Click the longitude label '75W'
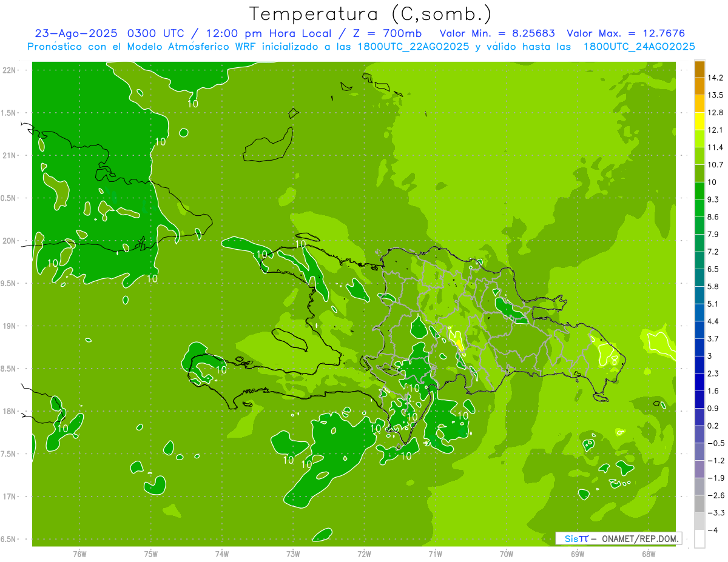 [151, 554]
